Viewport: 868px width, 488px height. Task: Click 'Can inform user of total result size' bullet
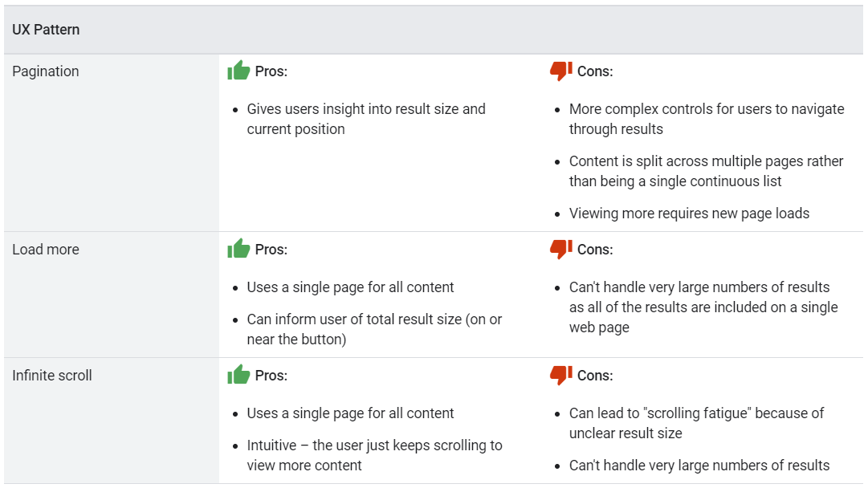tap(374, 329)
